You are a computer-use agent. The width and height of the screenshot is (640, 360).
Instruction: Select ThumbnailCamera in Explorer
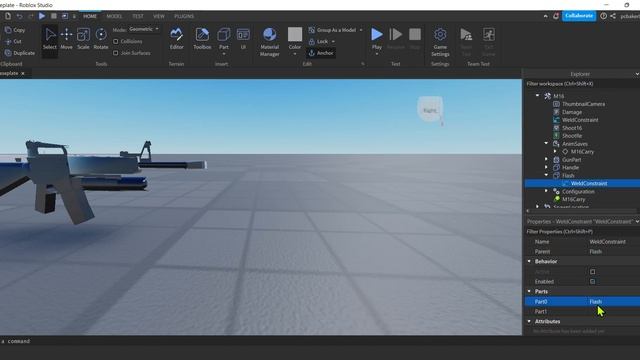[x=583, y=104]
